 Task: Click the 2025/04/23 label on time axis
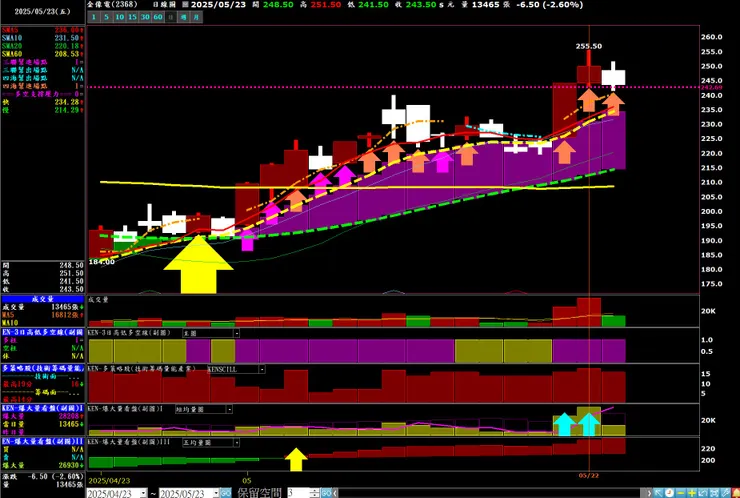coord(109,481)
